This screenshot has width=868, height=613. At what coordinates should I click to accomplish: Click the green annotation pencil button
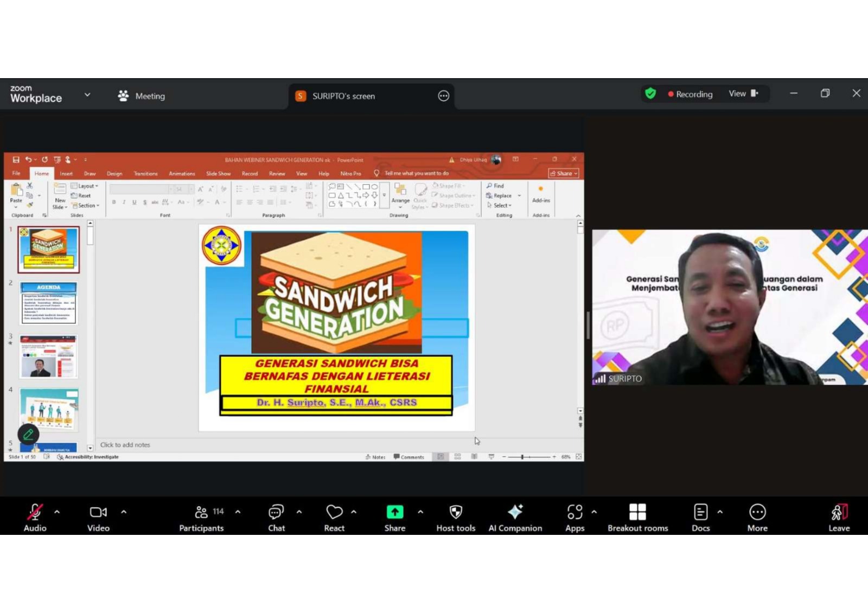click(28, 434)
